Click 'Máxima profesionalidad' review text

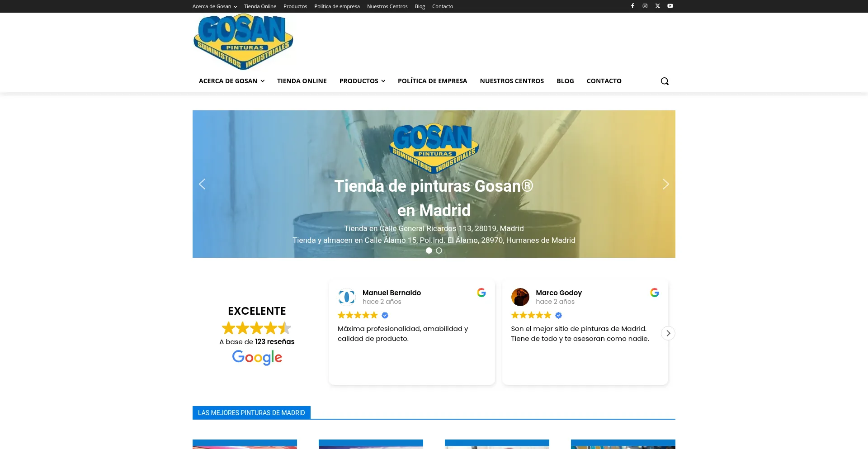pos(403,334)
